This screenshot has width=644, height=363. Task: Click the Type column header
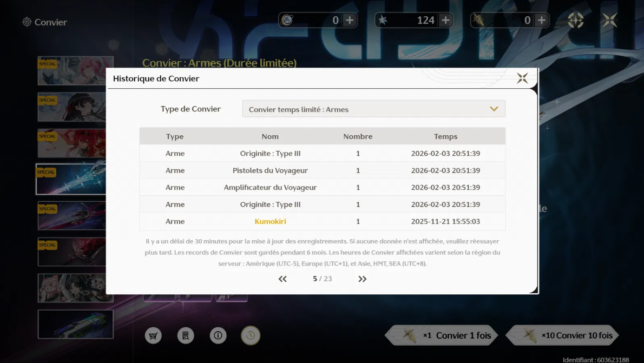pyautogui.click(x=175, y=136)
